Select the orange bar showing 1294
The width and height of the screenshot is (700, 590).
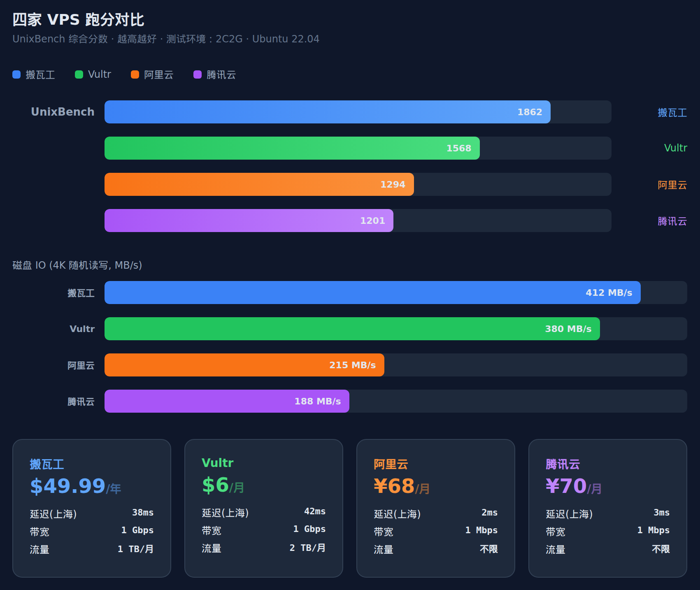point(259,184)
